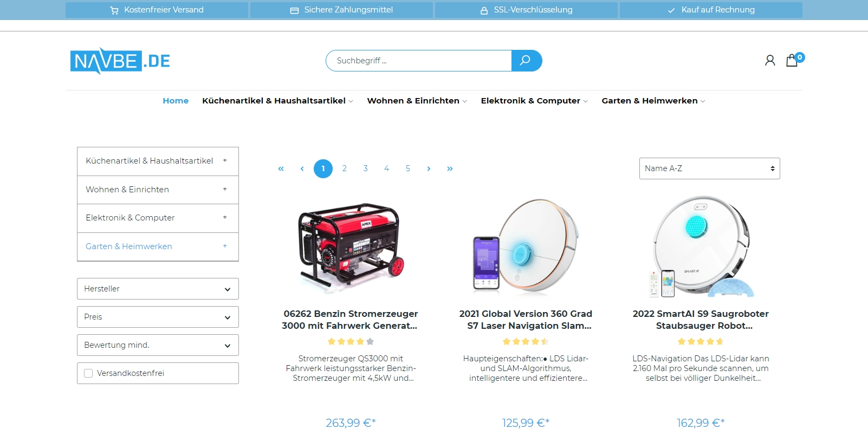
Task: Open the user account icon
Action: click(770, 60)
